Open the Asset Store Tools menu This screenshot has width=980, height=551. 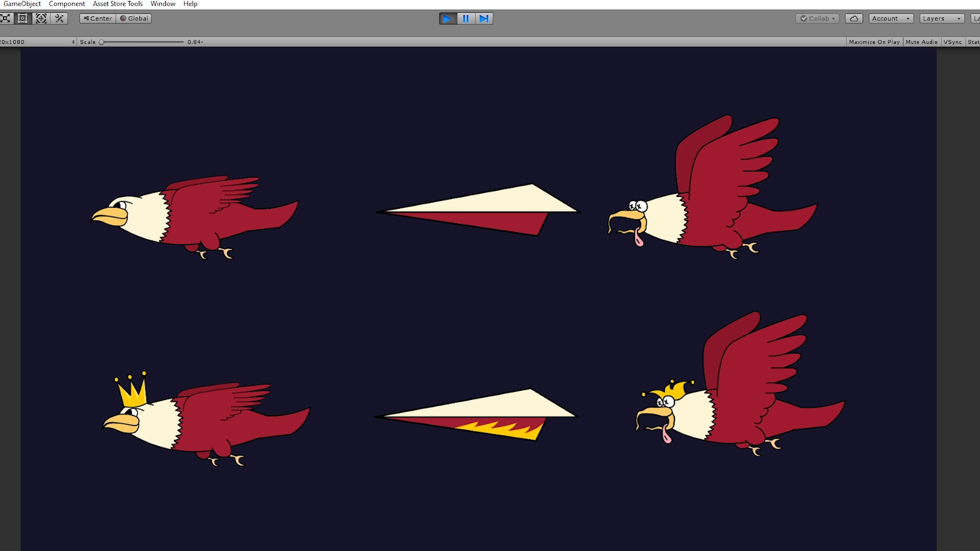pos(118,4)
